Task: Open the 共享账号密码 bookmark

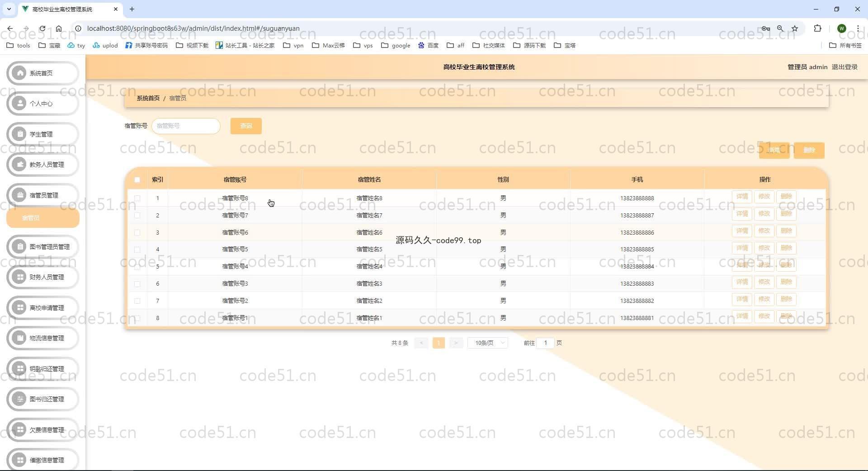Action: (146, 45)
